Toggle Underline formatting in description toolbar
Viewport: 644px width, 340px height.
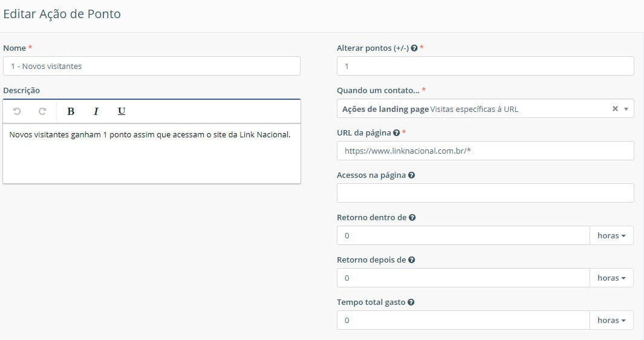pyautogui.click(x=122, y=111)
